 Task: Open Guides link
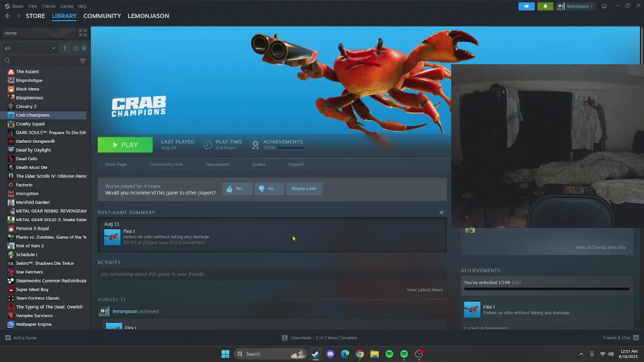[259, 164]
